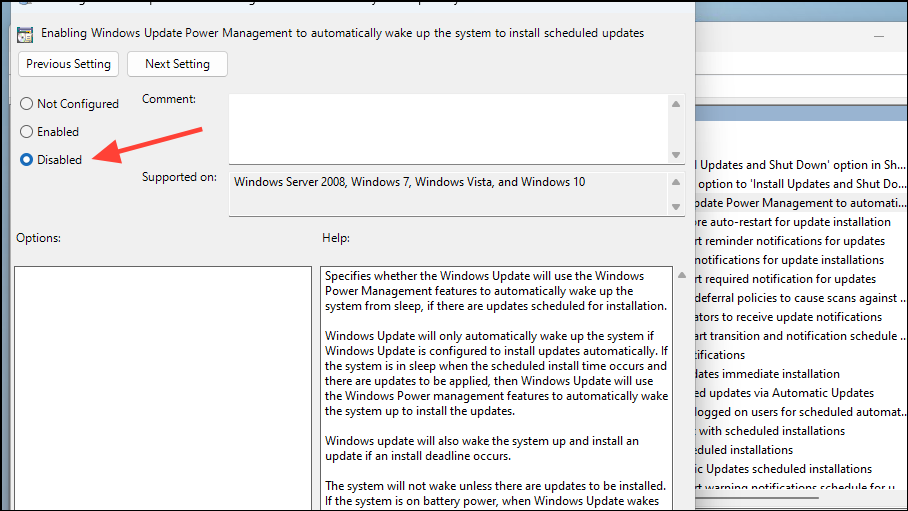This screenshot has height=511, width=908.
Task: Select "option to 'Install Updates and Shut Do..." row in background window
Action: pos(801,184)
